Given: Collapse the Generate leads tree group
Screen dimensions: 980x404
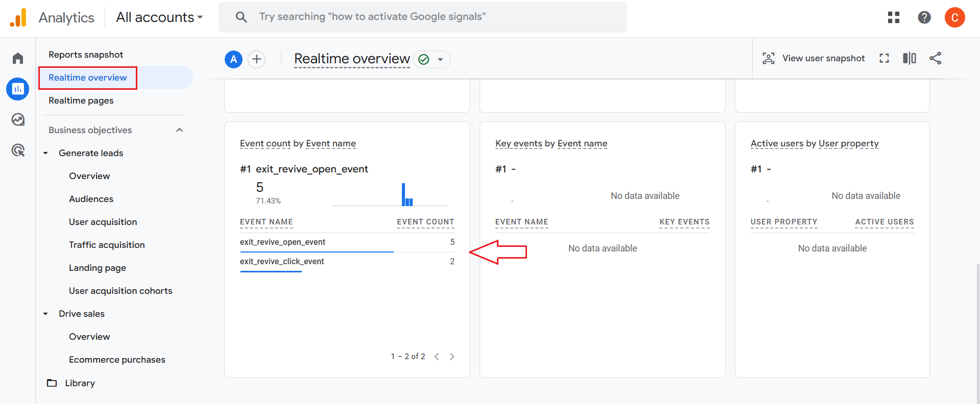Looking at the screenshot, I should coord(45,153).
